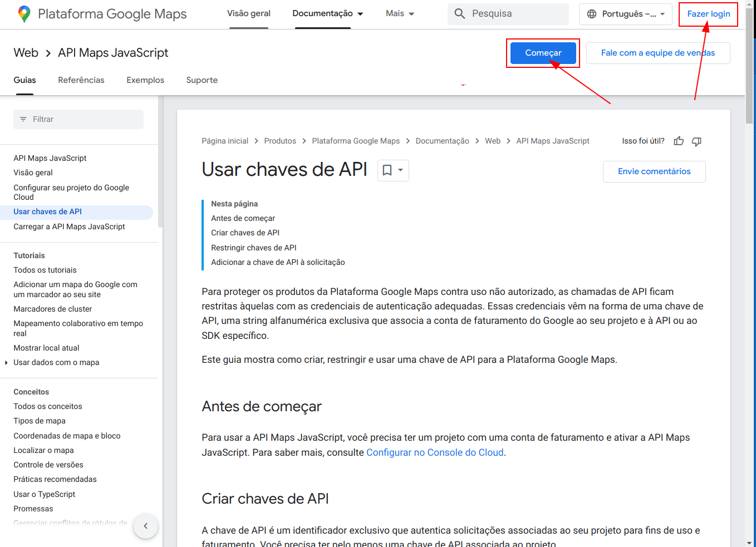Switch to the Guias tab
Viewport: 756px width, 547px height.
[25, 80]
